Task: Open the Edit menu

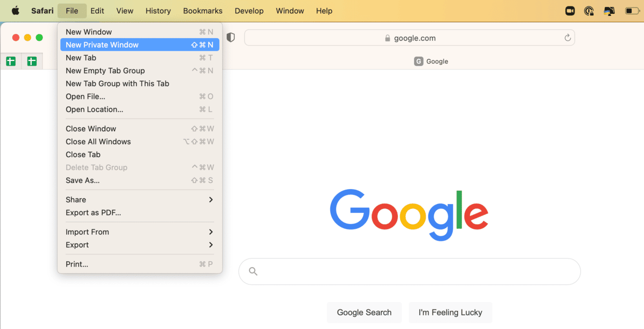Action: click(97, 11)
